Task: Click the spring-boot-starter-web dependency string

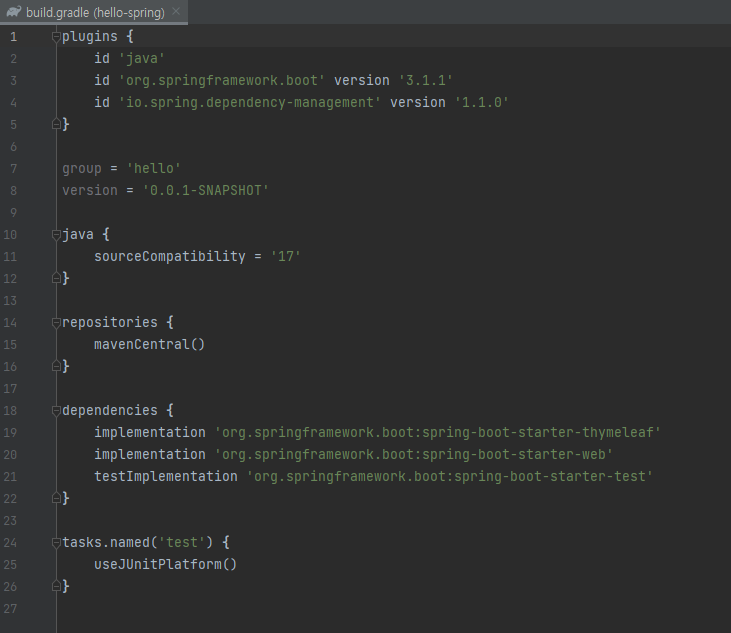Action: [x=414, y=454]
